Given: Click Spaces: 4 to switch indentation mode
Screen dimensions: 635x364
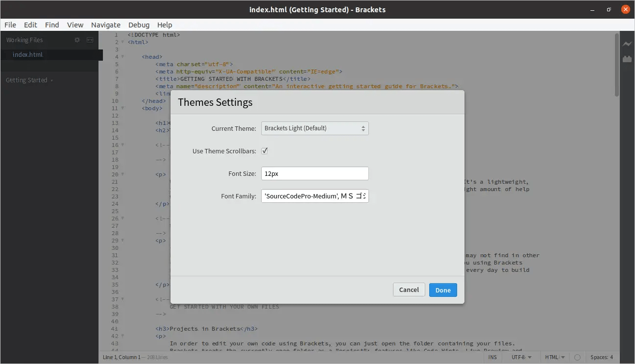Looking at the screenshot, I should click(x=602, y=357).
